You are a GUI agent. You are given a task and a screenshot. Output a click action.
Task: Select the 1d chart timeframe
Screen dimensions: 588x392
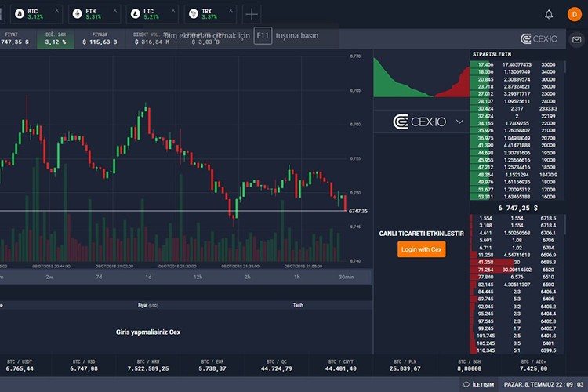tap(148, 277)
